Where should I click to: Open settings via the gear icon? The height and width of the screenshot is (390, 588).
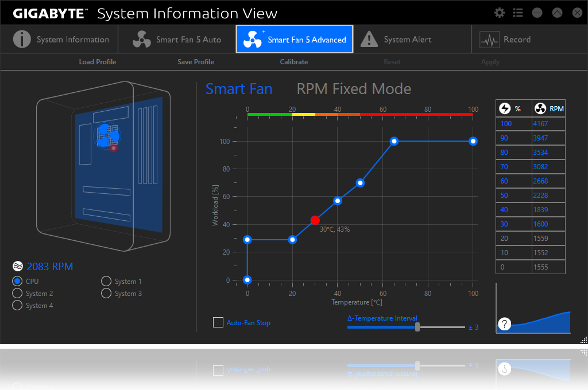point(499,12)
